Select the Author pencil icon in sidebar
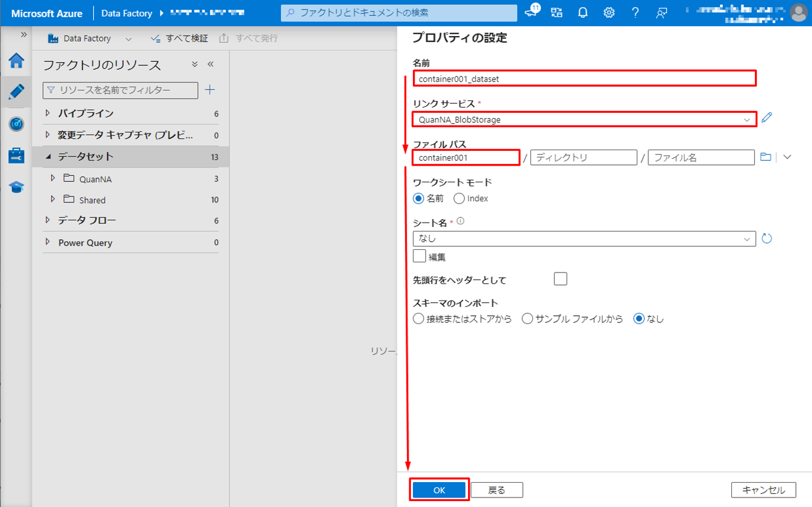 16,92
